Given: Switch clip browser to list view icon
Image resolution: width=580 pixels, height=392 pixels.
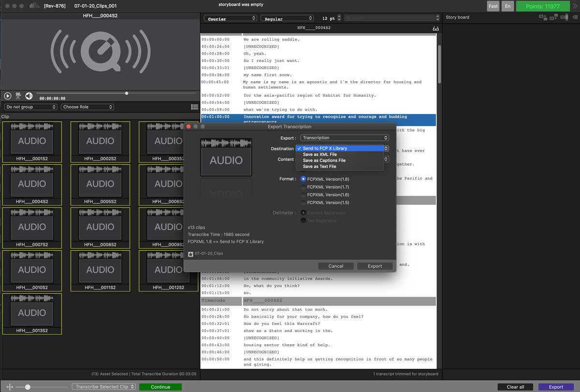Looking at the screenshot, I should (x=194, y=107).
